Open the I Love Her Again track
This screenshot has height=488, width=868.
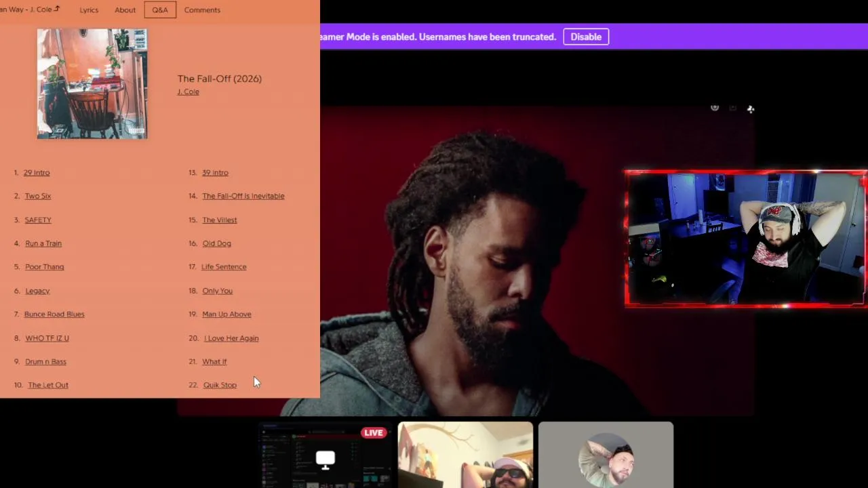click(x=231, y=338)
